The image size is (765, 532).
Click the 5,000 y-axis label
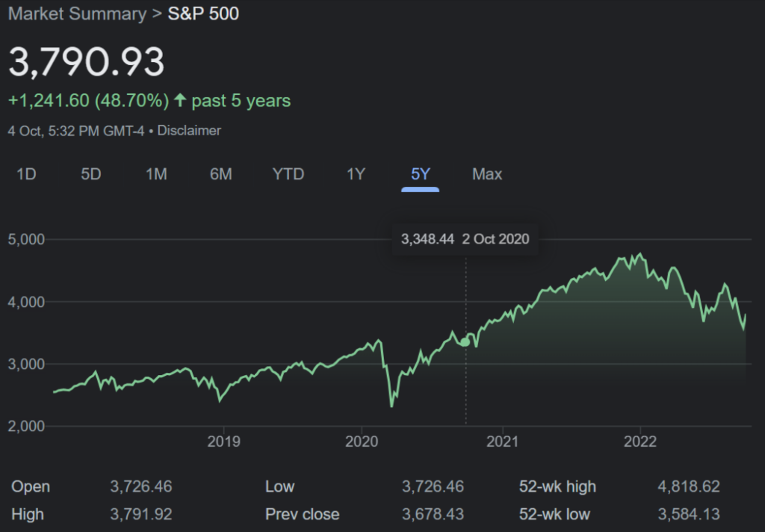[x=26, y=239]
